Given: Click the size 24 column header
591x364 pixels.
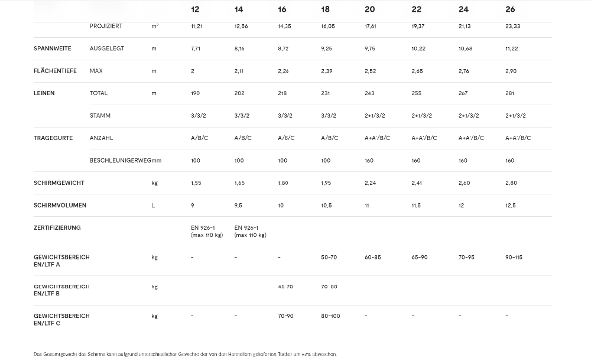Looking at the screenshot, I should tap(463, 9).
